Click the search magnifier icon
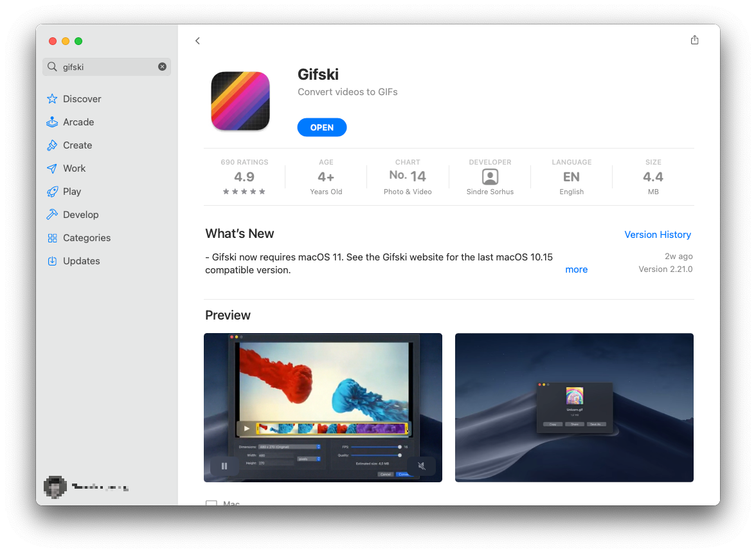 pyautogui.click(x=52, y=66)
